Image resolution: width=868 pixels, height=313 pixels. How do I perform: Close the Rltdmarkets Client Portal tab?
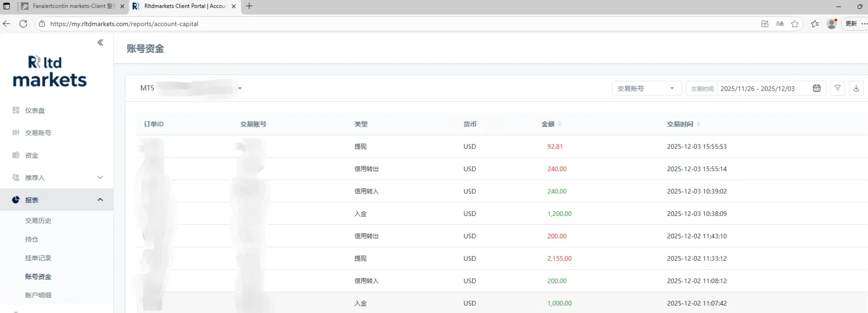coord(234,6)
